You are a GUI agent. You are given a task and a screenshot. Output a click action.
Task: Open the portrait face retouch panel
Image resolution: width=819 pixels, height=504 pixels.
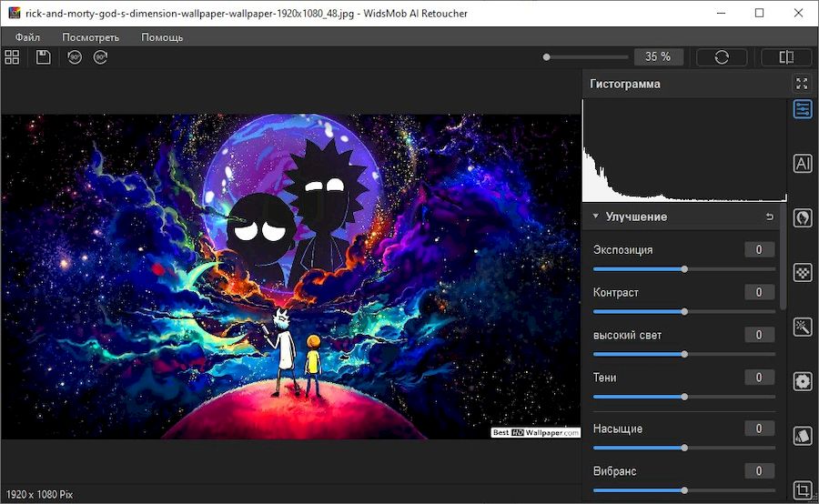pyautogui.click(x=803, y=217)
